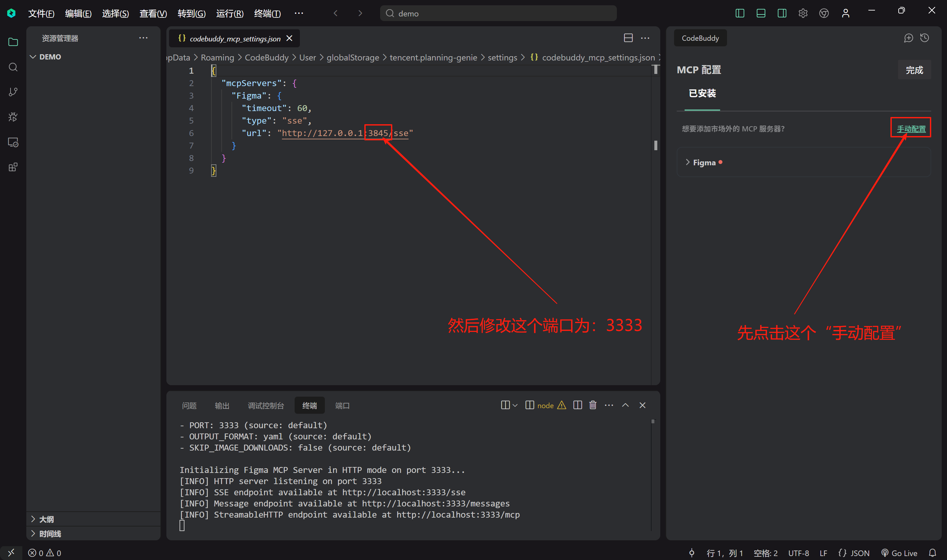Switch to the 输出 panel tab
The image size is (947, 560).
pyautogui.click(x=222, y=405)
